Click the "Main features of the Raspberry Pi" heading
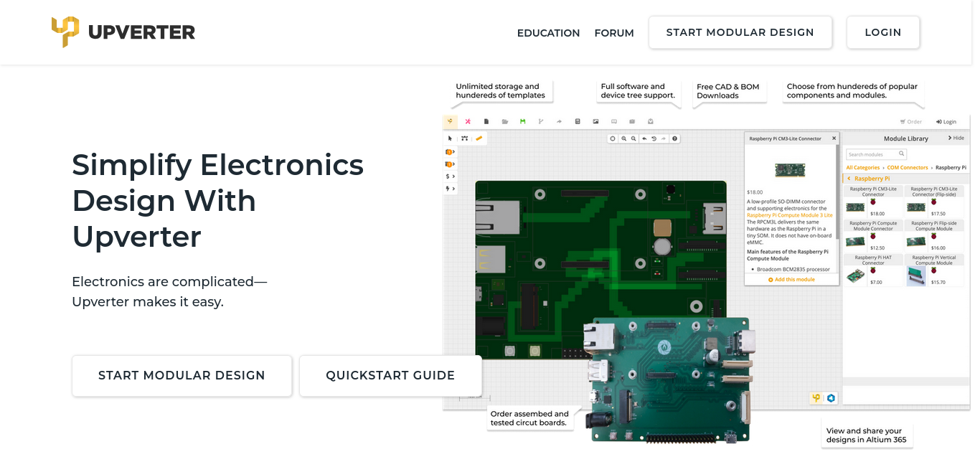 (788, 255)
